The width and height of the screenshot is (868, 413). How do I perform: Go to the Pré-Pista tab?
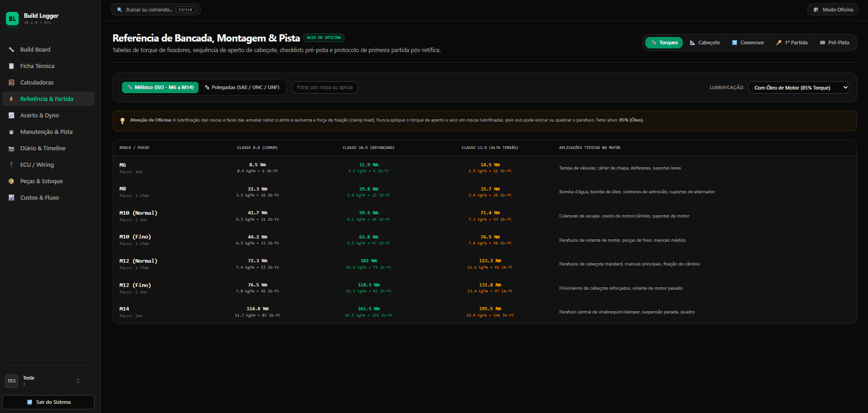[x=835, y=42]
